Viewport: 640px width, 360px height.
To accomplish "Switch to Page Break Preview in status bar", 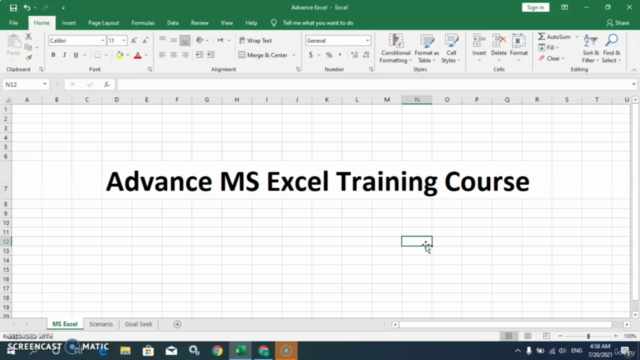I will coord(546,336).
